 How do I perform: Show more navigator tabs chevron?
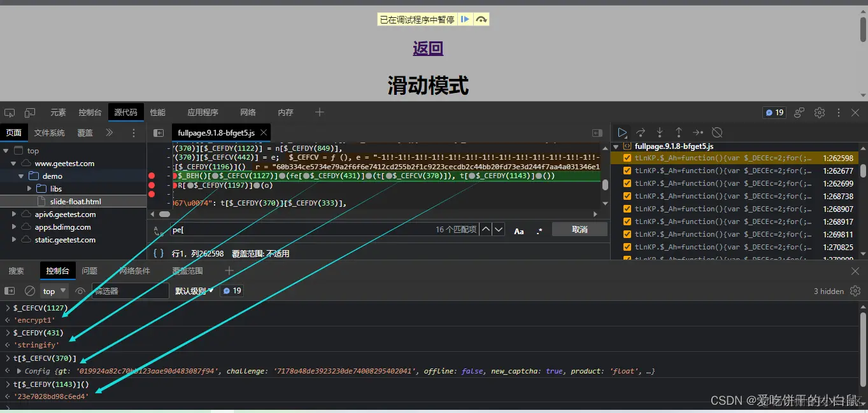(x=109, y=132)
